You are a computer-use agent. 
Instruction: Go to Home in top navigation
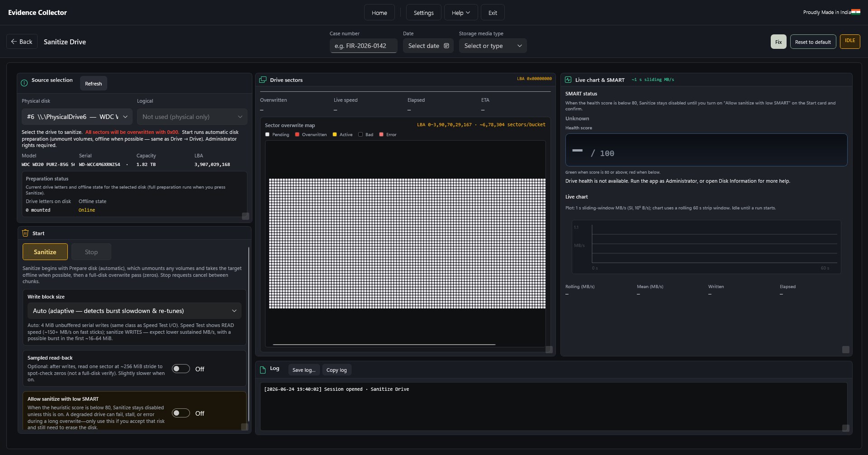point(379,13)
